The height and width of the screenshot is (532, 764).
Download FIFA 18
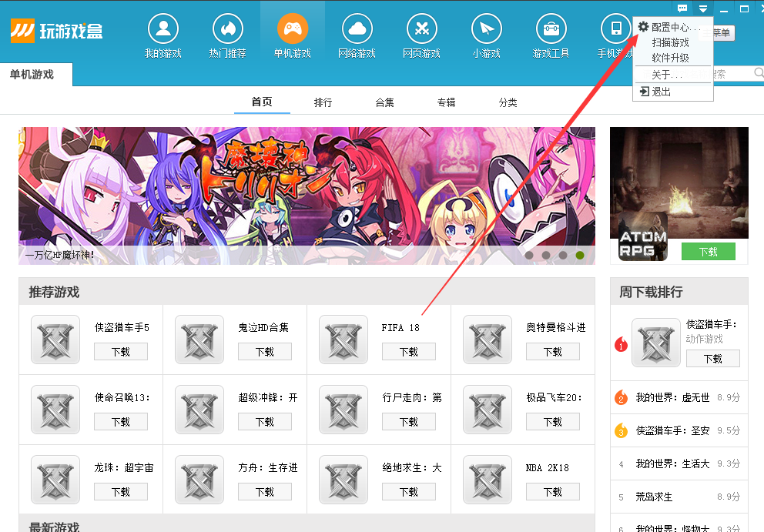[409, 352]
